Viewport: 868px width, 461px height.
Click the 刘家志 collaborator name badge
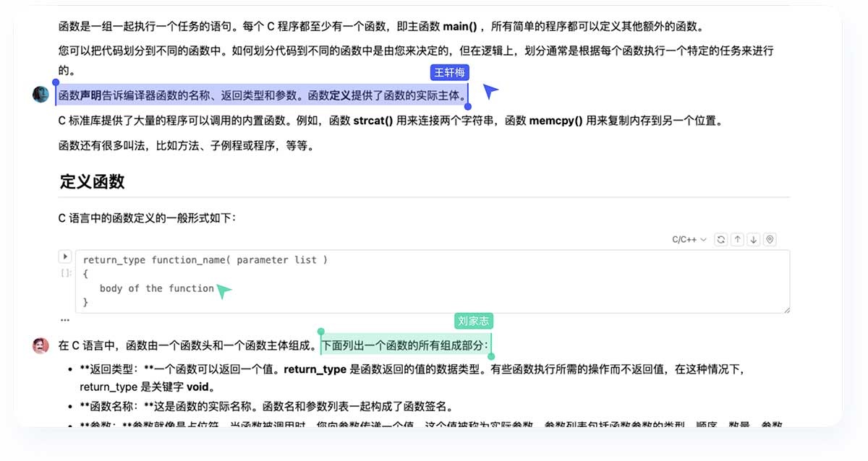(474, 321)
